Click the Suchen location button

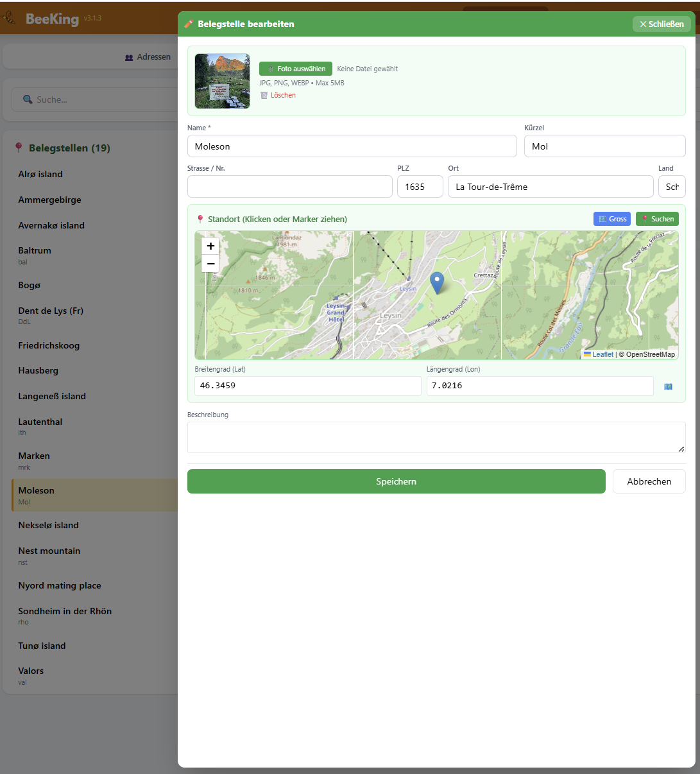(657, 219)
